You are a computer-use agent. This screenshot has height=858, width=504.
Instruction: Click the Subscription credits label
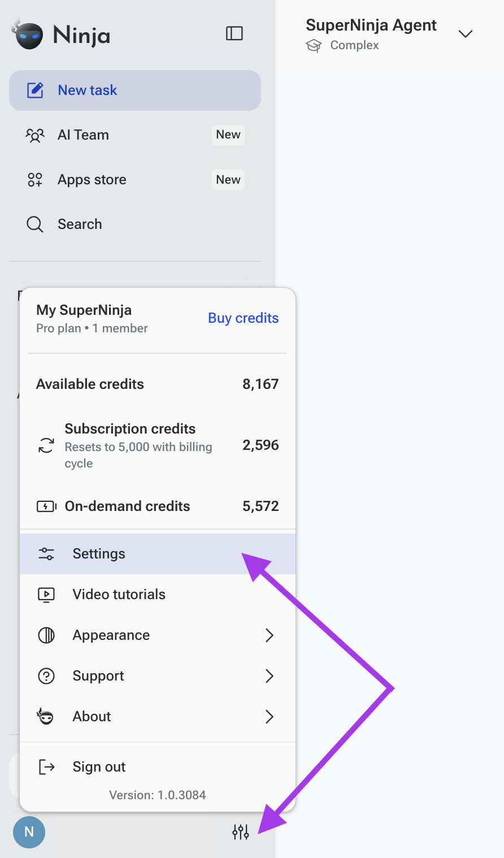tap(130, 429)
